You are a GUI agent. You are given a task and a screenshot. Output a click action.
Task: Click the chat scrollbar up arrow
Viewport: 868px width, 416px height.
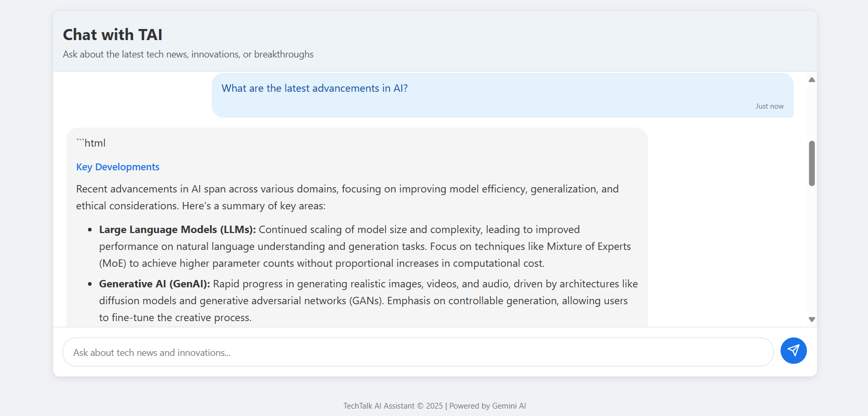(x=812, y=80)
